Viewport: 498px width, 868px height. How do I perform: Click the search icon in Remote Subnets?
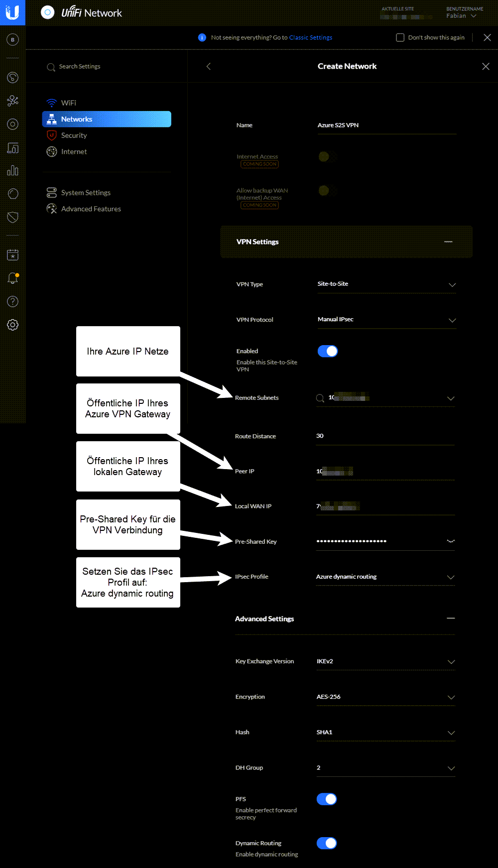tap(320, 398)
